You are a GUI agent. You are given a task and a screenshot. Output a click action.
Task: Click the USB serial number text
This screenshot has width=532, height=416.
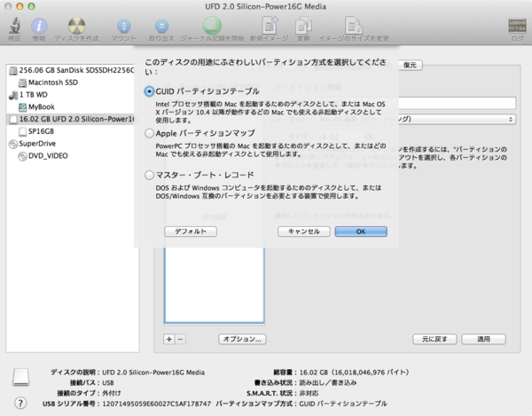pyautogui.click(x=157, y=404)
